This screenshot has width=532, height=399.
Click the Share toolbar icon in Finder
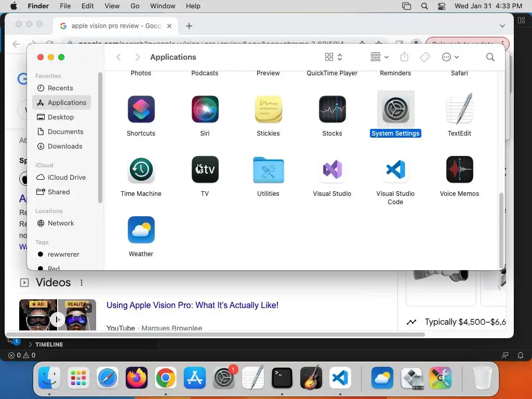[x=404, y=57]
